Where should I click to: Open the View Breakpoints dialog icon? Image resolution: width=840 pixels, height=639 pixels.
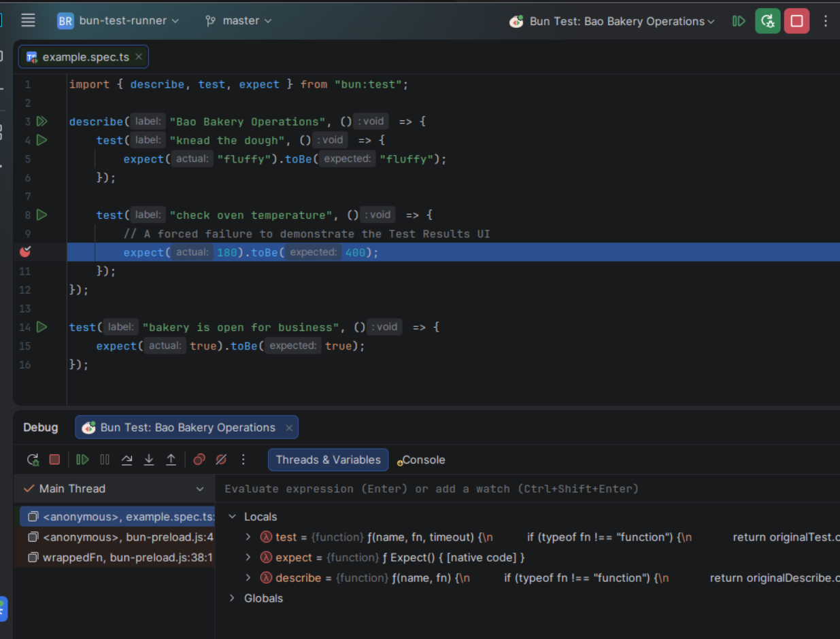[x=199, y=460]
